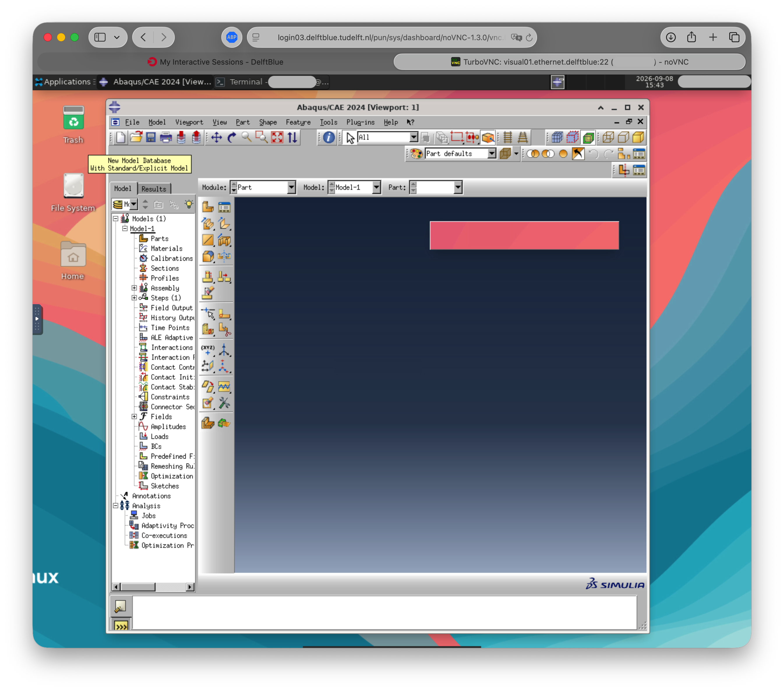The height and width of the screenshot is (691, 784).
Task: Open My Interactive Sessions browser tab
Action: click(x=216, y=62)
